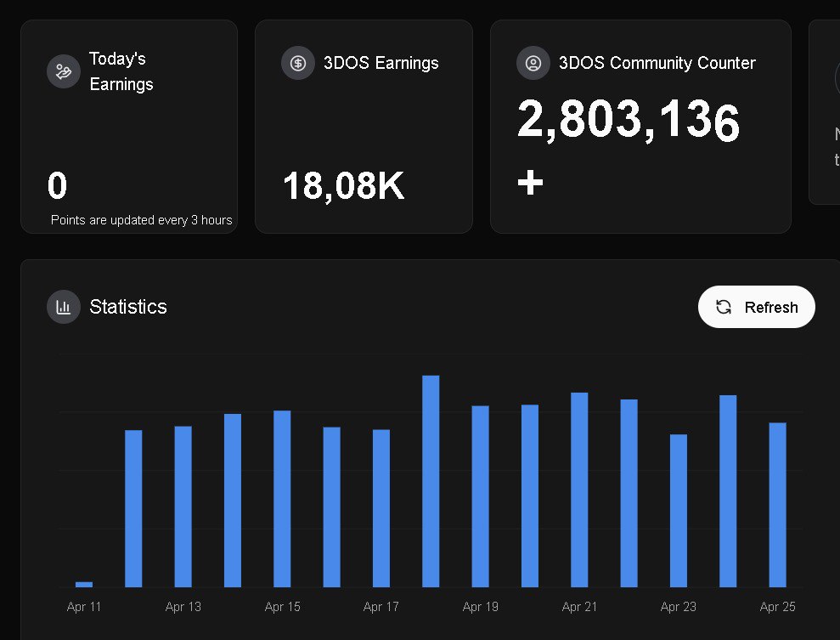Click the 'Apr 13' axis label
Image resolution: width=840 pixels, height=640 pixels.
183,607
